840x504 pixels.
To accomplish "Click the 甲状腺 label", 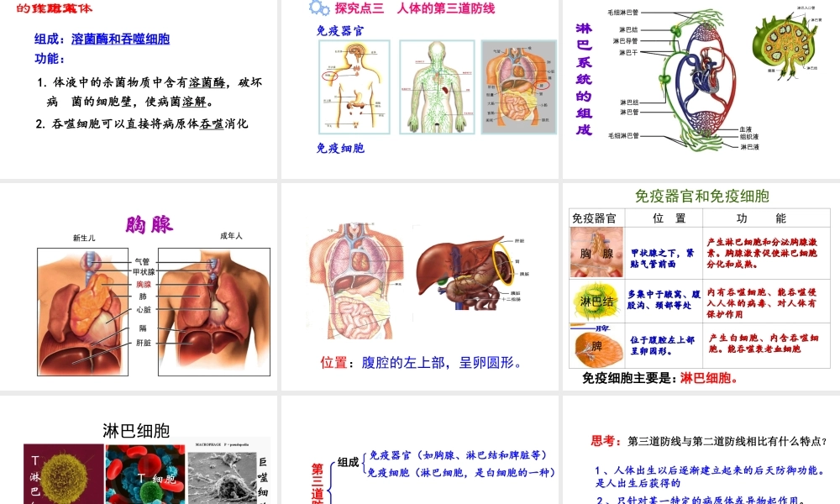I will tap(144, 272).
